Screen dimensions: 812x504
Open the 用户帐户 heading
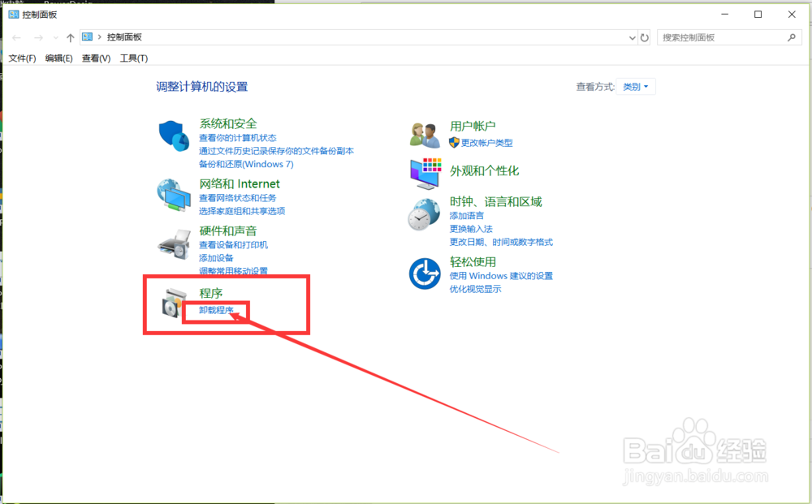pos(473,126)
